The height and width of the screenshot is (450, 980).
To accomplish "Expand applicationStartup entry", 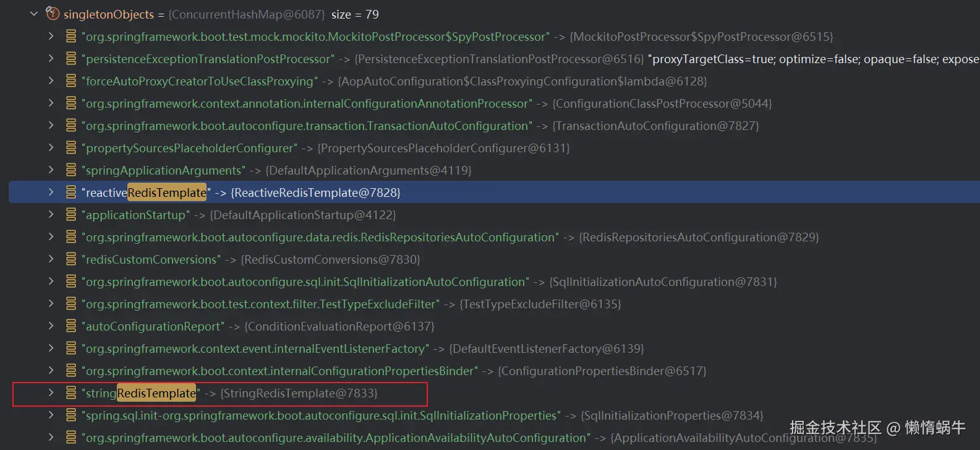I will pyautogui.click(x=51, y=214).
